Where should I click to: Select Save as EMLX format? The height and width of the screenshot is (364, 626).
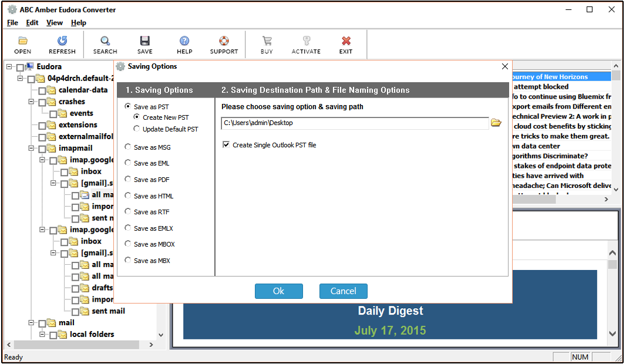(x=128, y=228)
